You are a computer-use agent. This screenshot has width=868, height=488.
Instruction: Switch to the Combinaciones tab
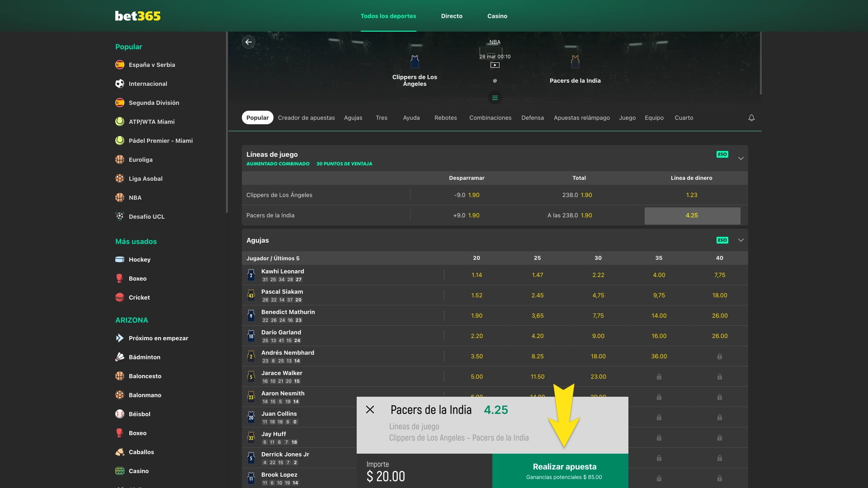pos(491,117)
